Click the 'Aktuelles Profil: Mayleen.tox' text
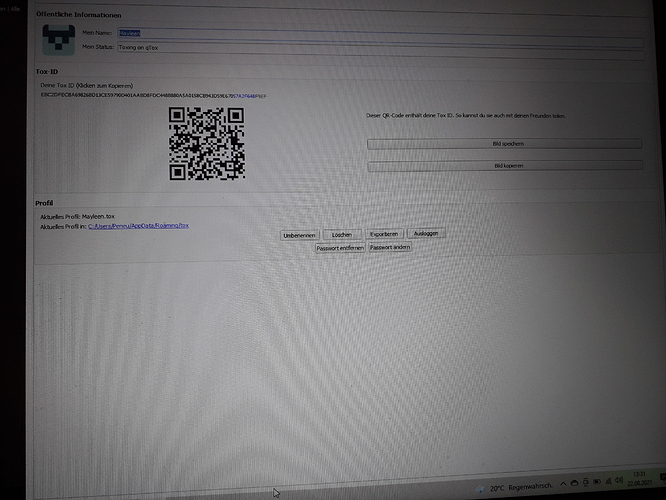The width and height of the screenshot is (666, 500). click(77, 217)
